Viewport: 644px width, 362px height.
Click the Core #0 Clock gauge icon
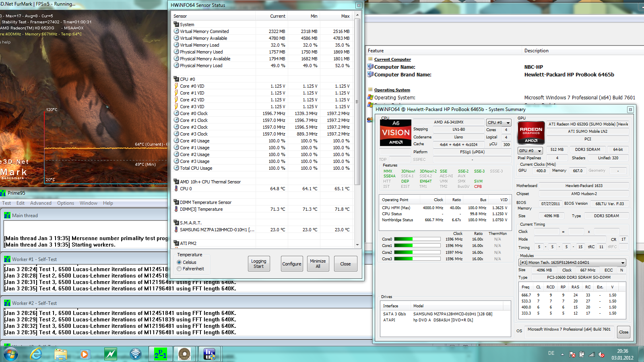pos(176,113)
